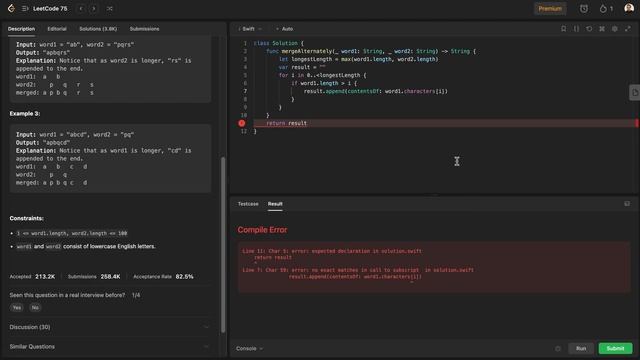Open the editor settings gear
The width and height of the screenshot is (640, 360).
(x=615, y=29)
